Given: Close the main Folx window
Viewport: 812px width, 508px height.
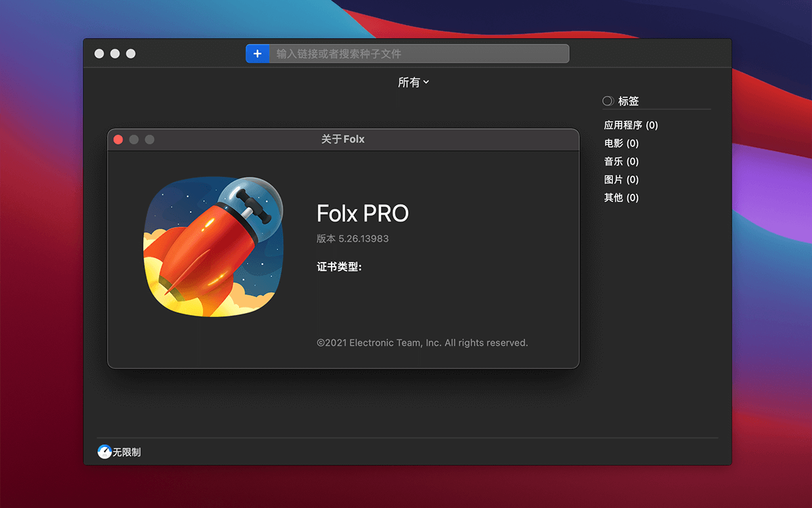Looking at the screenshot, I should (99, 54).
